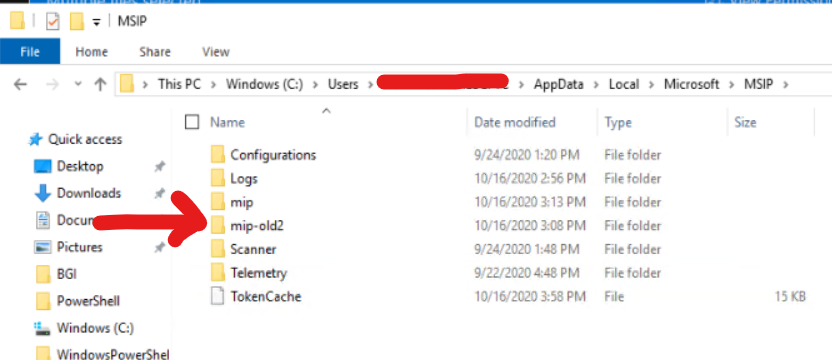The height and width of the screenshot is (360, 832).
Task: Sort by the Type column header
Action: tap(618, 123)
